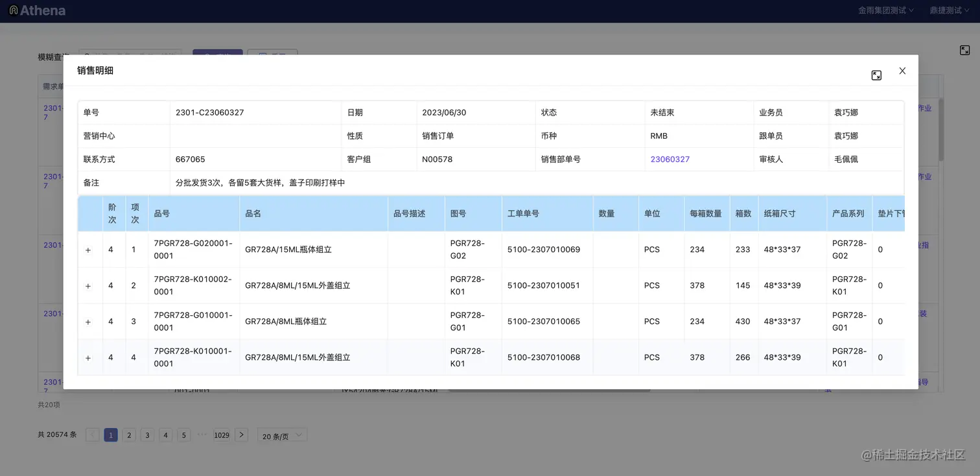Open the 金雨集团测试 dropdown in the header
980x476 pixels.
(x=886, y=10)
